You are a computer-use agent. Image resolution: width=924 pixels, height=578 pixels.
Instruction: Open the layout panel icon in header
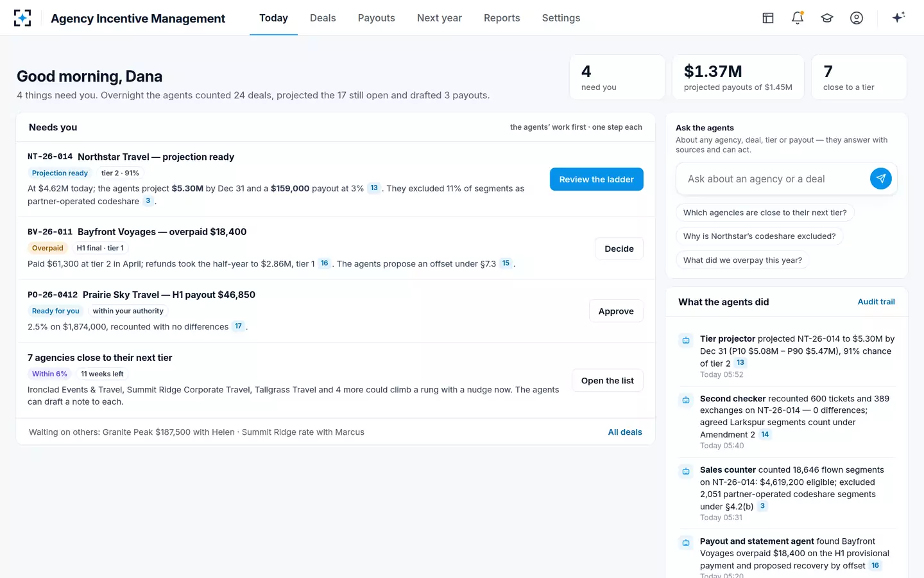pyautogui.click(x=768, y=18)
